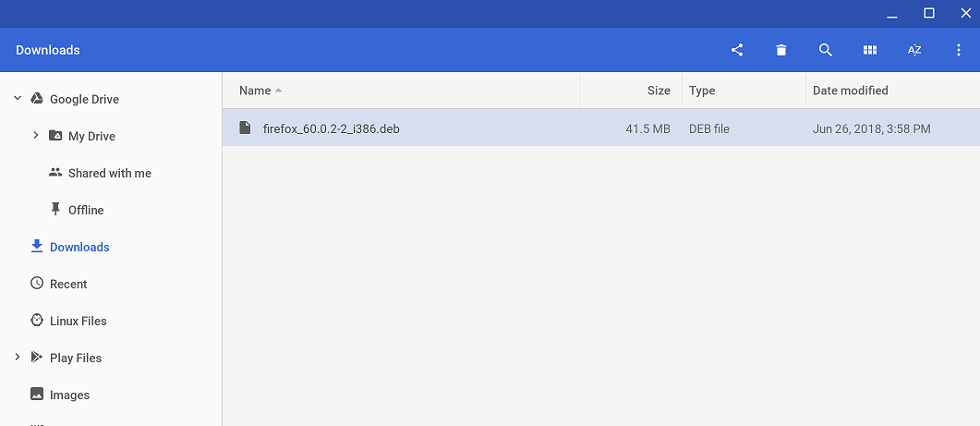980x426 pixels.
Task: Open the AZ sort options
Action: click(x=914, y=50)
